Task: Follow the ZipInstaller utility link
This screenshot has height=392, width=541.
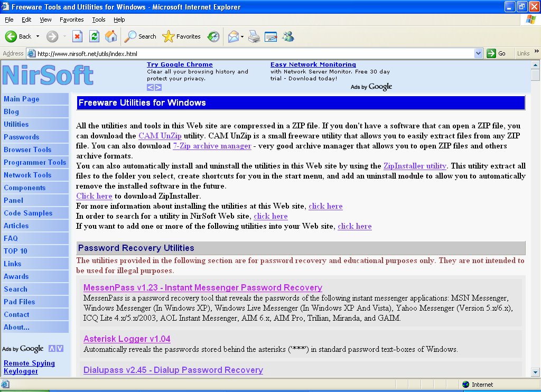Action: (x=415, y=166)
